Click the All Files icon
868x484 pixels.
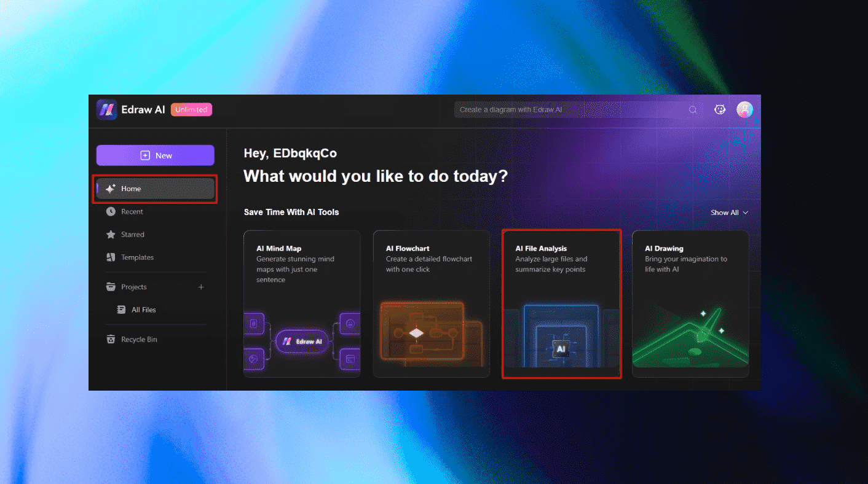tap(122, 310)
